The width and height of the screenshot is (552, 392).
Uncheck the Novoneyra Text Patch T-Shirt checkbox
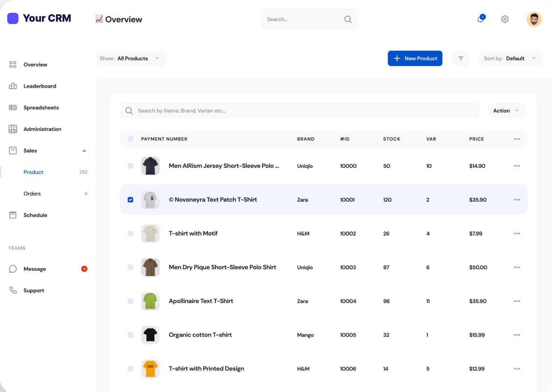(x=130, y=200)
